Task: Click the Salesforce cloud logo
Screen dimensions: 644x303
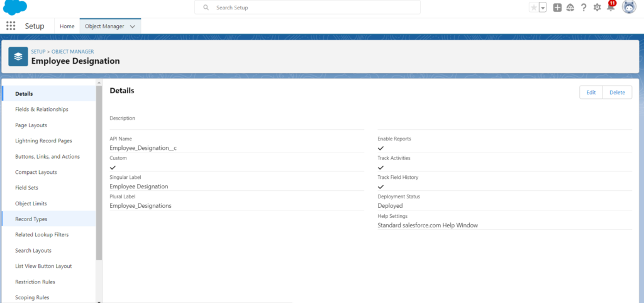Action: 15,8
